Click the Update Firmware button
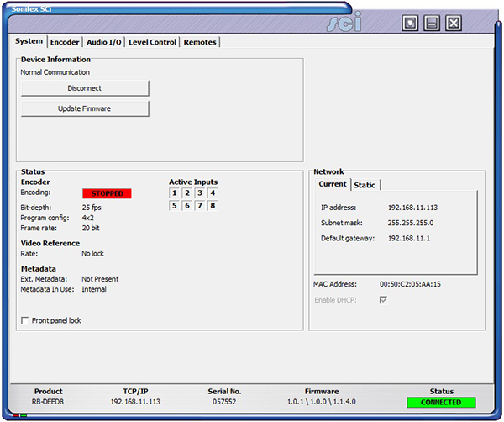The image size is (504, 422). coord(85,108)
